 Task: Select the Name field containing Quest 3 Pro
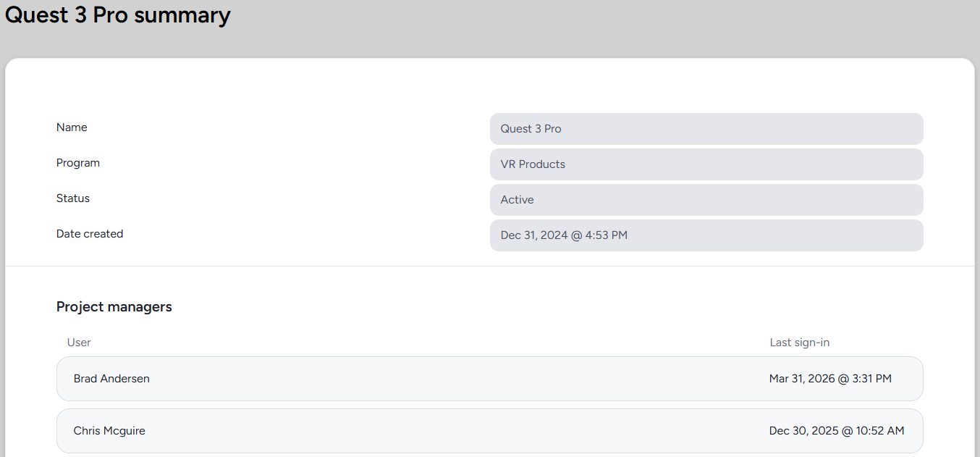706,129
